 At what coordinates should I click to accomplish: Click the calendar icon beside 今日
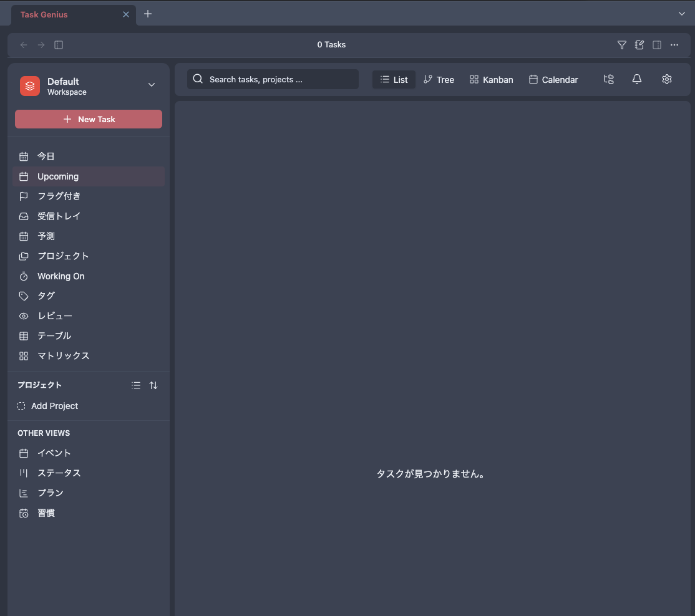click(24, 156)
